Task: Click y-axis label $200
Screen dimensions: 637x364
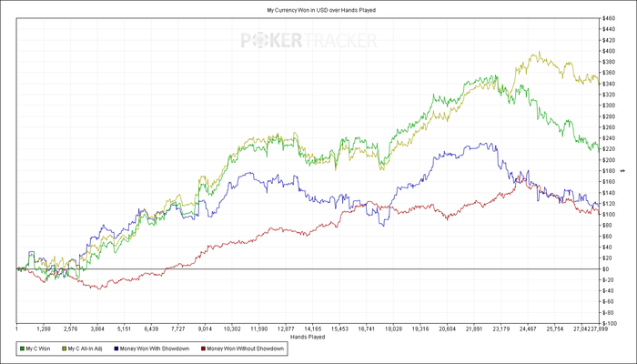Action: [608, 160]
